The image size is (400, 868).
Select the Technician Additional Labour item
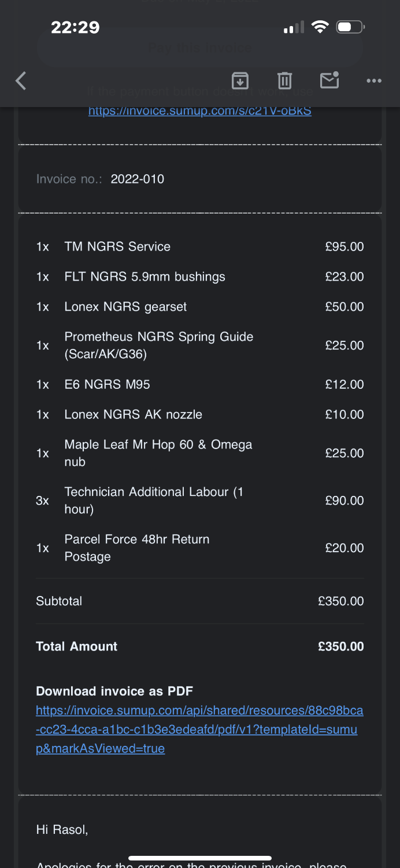(154, 500)
